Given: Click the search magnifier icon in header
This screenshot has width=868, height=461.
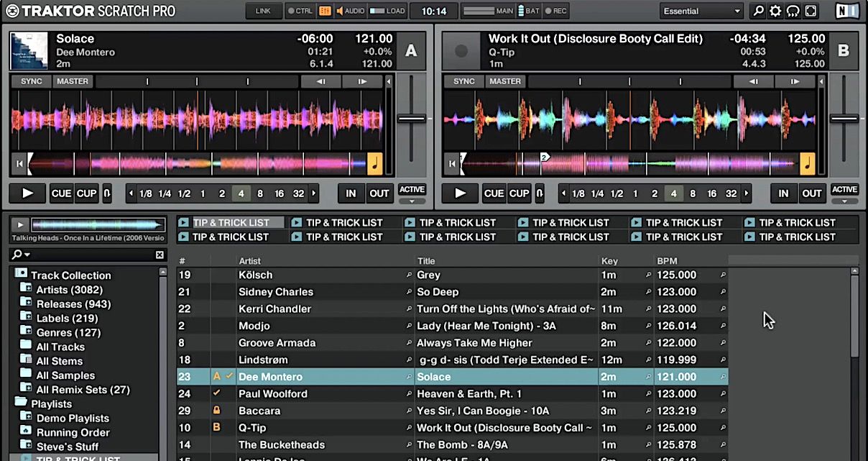Looking at the screenshot, I should pyautogui.click(x=758, y=11).
